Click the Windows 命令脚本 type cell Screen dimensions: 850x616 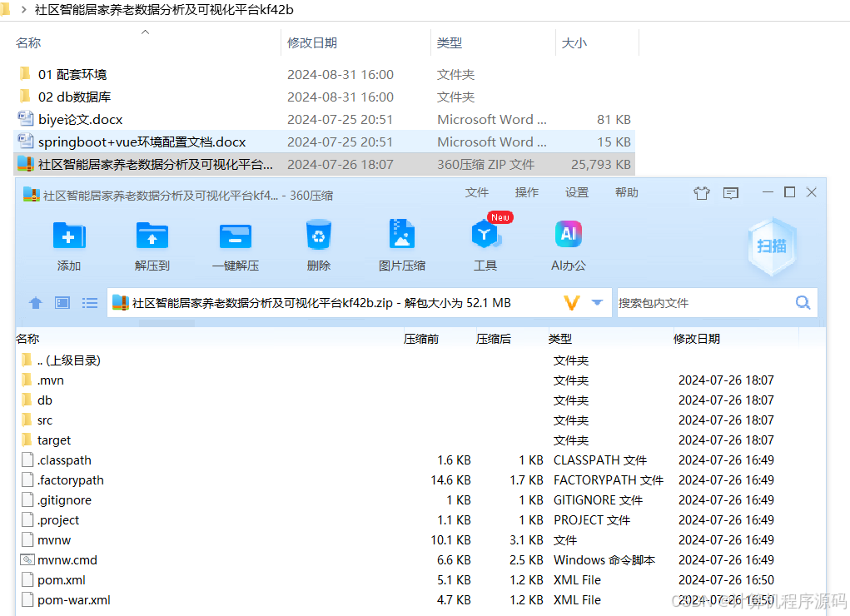[604, 559]
